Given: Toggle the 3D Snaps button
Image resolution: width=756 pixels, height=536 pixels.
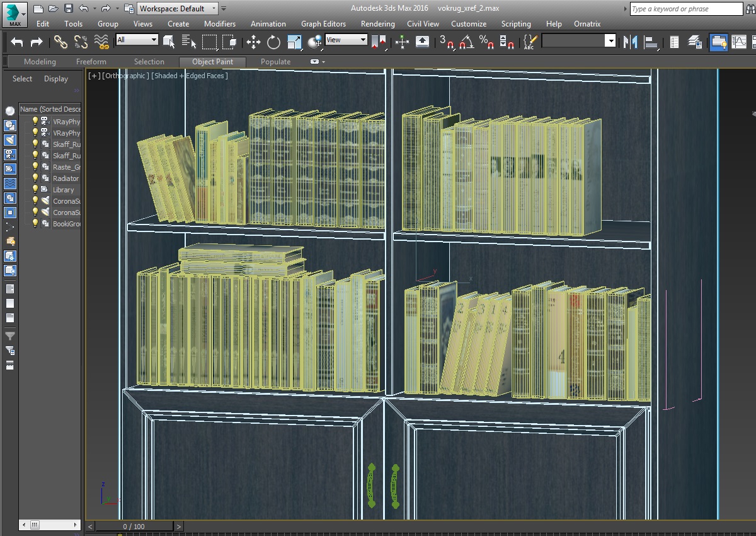Looking at the screenshot, I should click(x=446, y=42).
